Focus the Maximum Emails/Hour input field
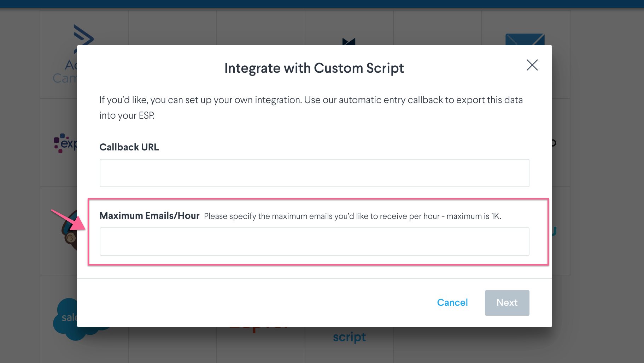644x363 pixels. click(314, 242)
